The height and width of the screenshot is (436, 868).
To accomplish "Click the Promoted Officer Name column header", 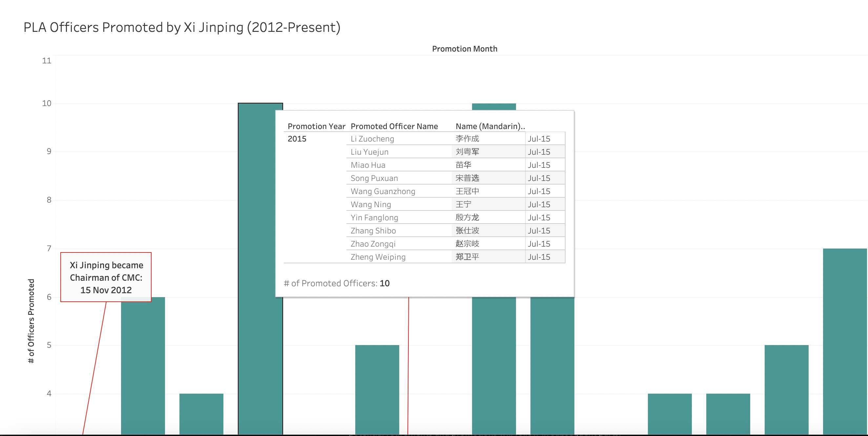I will 394,126.
